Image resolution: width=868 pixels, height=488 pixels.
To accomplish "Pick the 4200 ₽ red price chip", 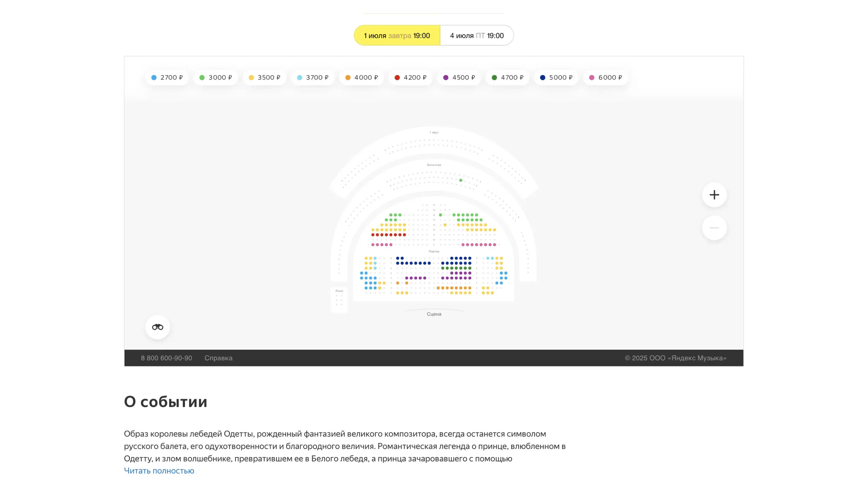I will [410, 77].
